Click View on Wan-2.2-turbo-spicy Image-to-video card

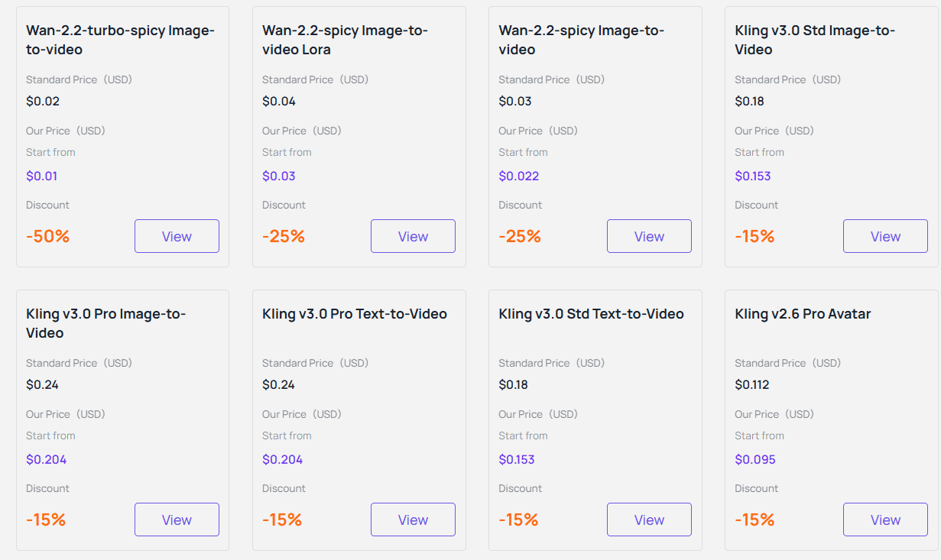(x=177, y=236)
